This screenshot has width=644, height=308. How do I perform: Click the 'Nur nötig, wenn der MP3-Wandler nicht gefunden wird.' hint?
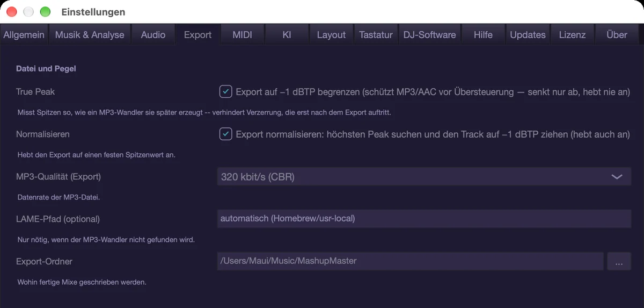(106, 240)
